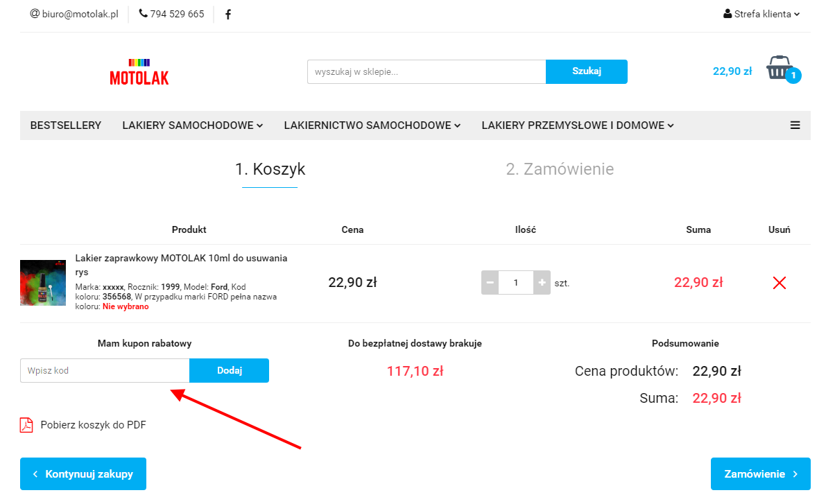This screenshot has width=835, height=504.
Task: Click the biuro@motolak.pl email link
Action: coord(74,14)
